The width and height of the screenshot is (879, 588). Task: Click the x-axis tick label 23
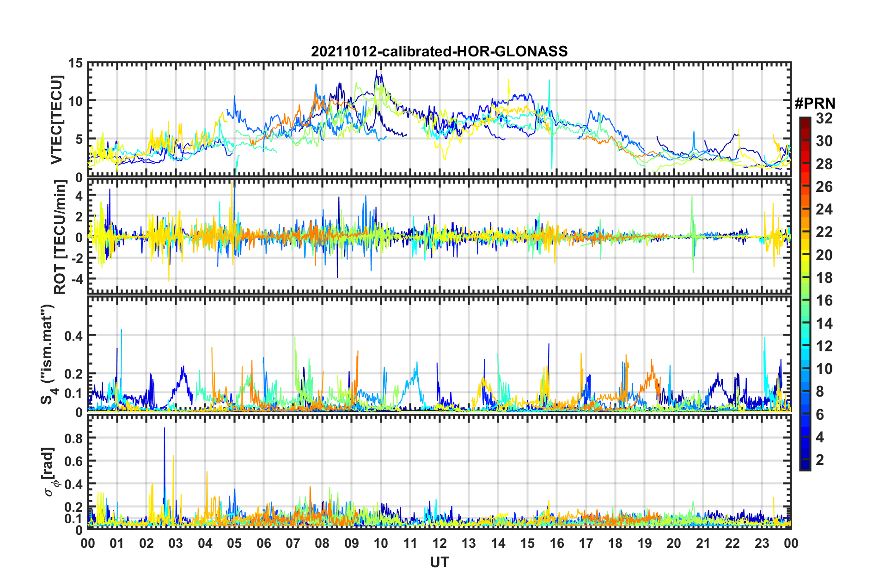click(x=762, y=543)
